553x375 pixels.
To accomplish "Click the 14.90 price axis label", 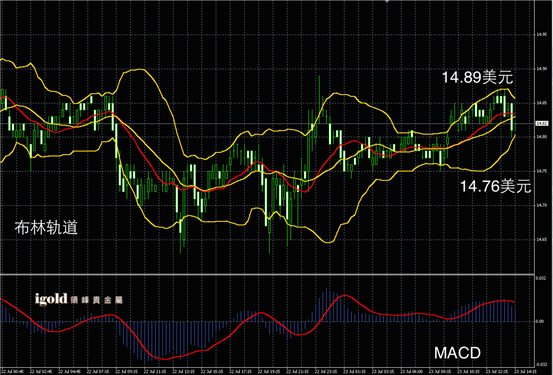I will (541, 69).
